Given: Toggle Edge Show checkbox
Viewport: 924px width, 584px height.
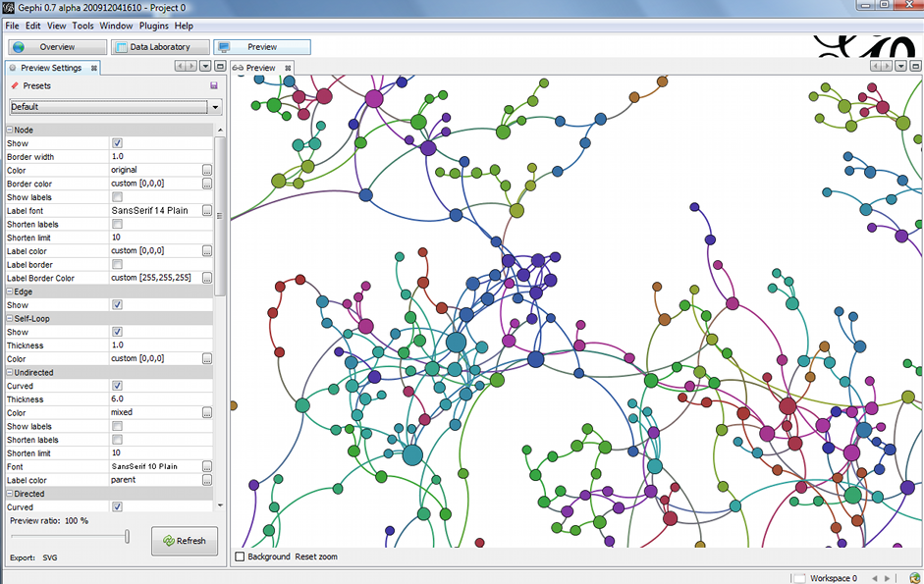Looking at the screenshot, I should [117, 304].
